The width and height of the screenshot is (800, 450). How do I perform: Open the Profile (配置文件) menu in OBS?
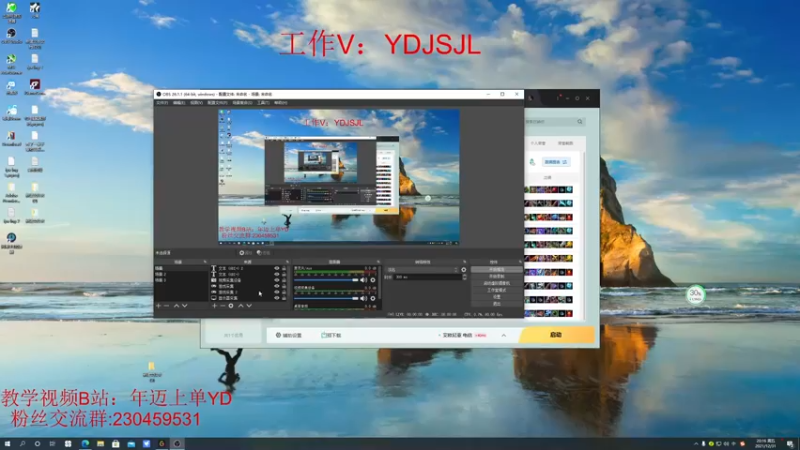pos(217,103)
